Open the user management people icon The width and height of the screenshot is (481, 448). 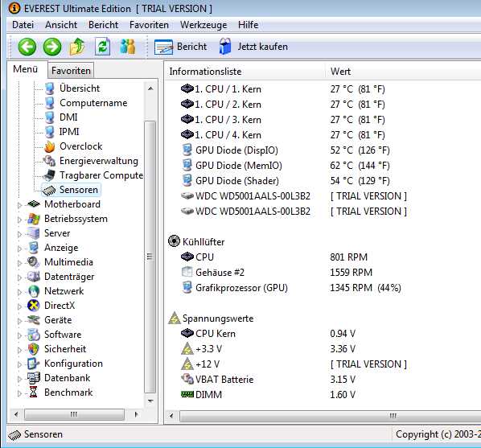[128, 47]
